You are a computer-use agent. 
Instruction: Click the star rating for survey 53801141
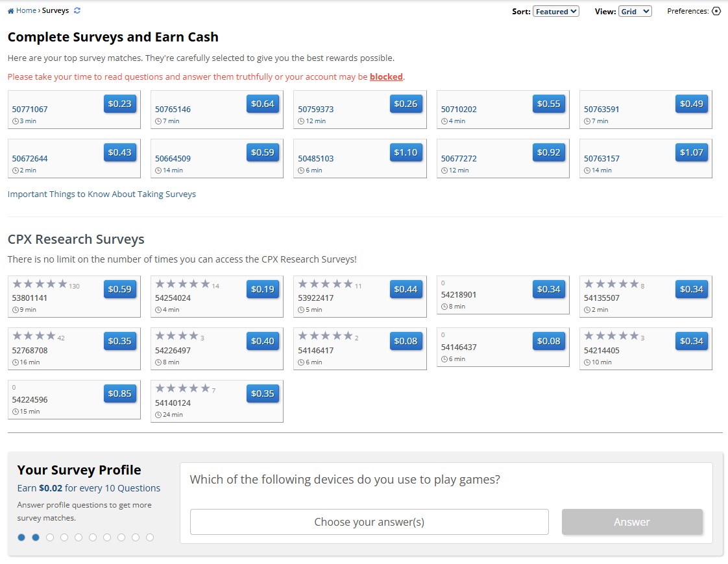pos(40,284)
